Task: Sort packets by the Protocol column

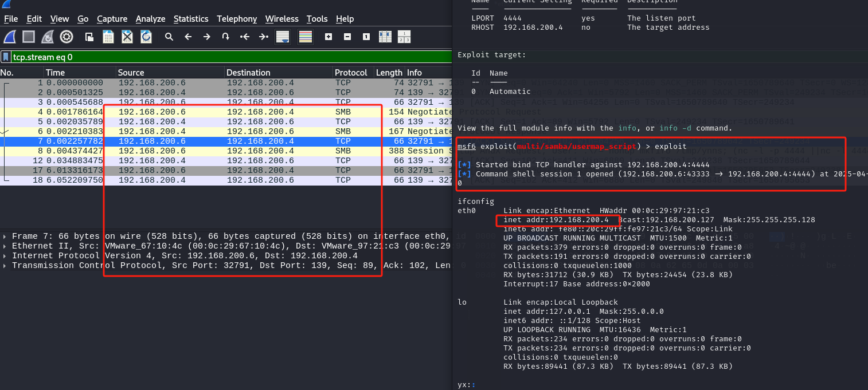Action: tap(353, 73)
